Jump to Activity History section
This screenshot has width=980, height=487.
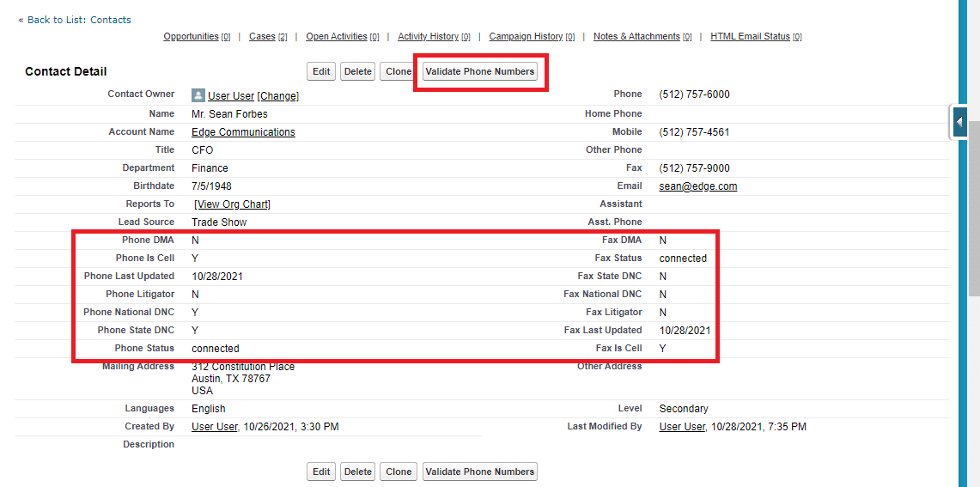pos(428,37)
